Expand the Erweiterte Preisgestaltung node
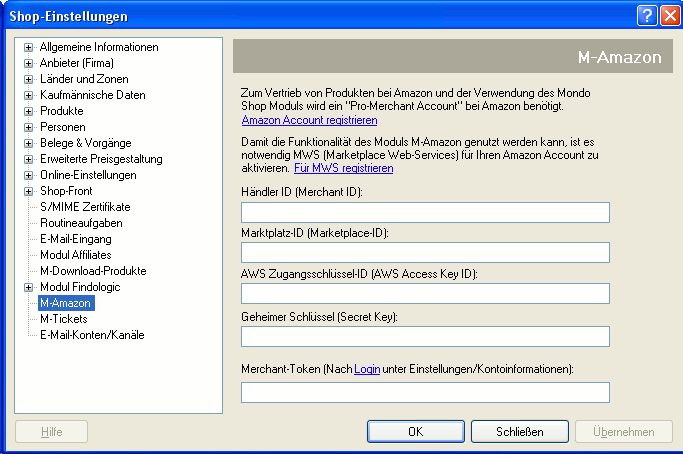 click(28, 159)
